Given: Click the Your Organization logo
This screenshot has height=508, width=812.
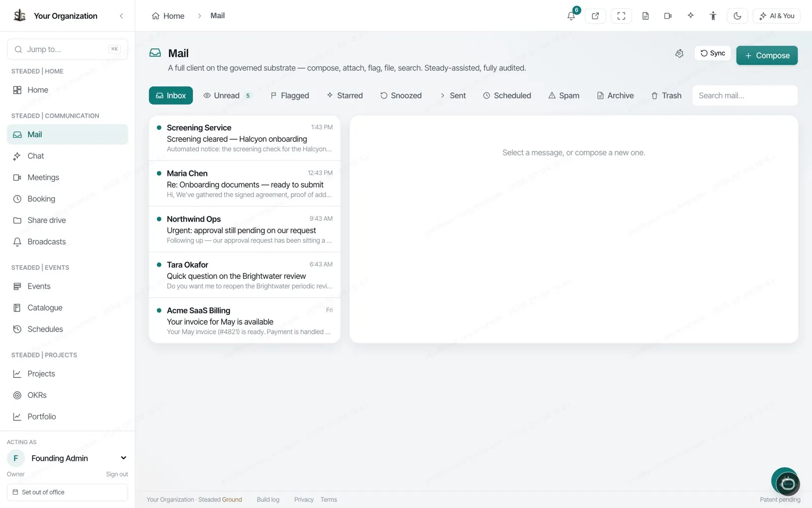Looking at the screenshot, I should point(20,16).
